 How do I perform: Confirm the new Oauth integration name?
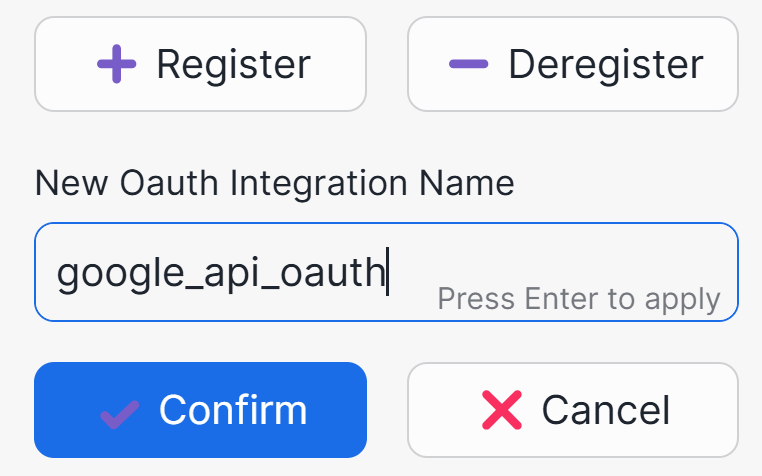pos(200,410)
